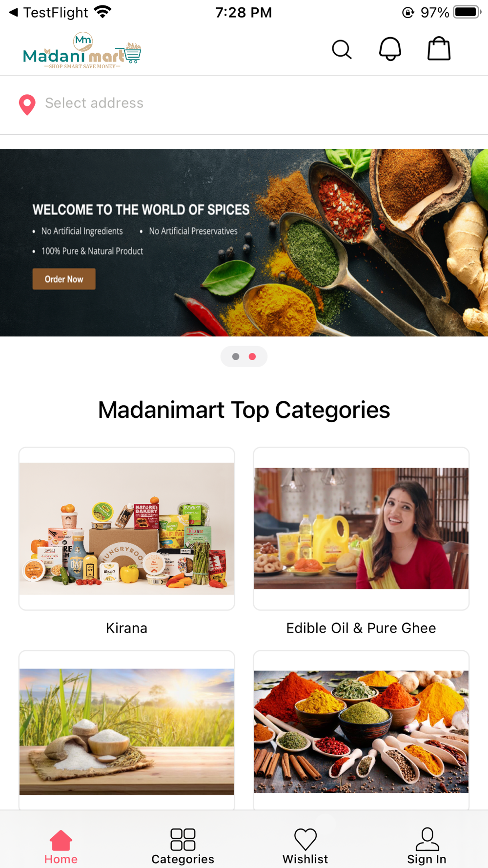Viewport: 488px width, 868px height.
Task: Open the rice field category card
Action: [x=127, y=730]
